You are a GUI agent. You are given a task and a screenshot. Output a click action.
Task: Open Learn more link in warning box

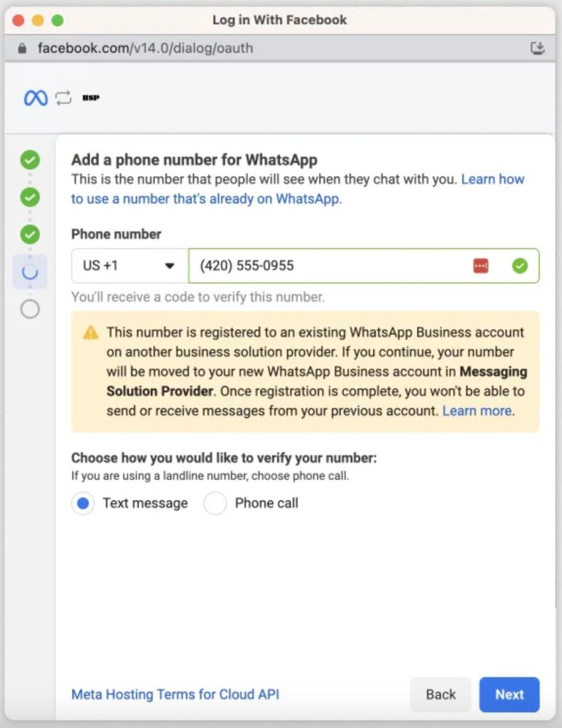(477, 411)
